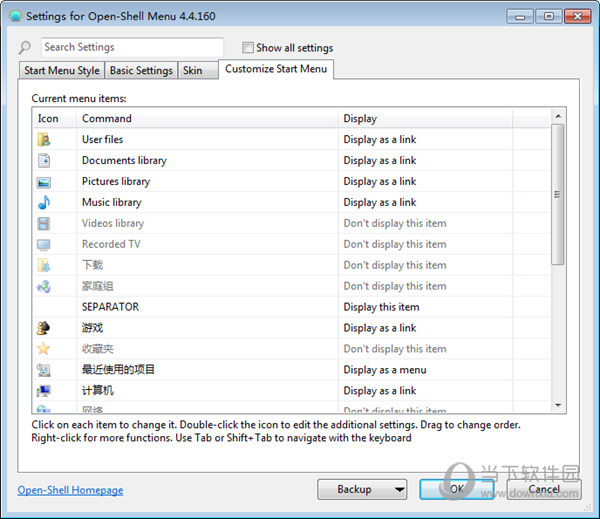Select the Pictures library command
Viewport: 600px width, 519px height.
click(x=116, y=181)
